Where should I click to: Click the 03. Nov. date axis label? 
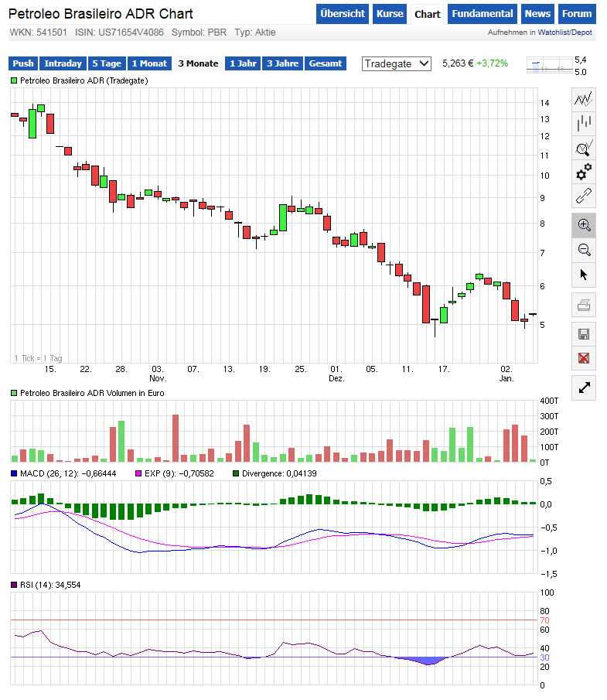[158, 374]
